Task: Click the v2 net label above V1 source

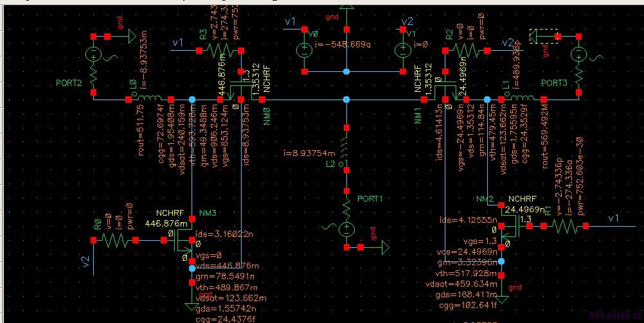Action: (407, 22)
